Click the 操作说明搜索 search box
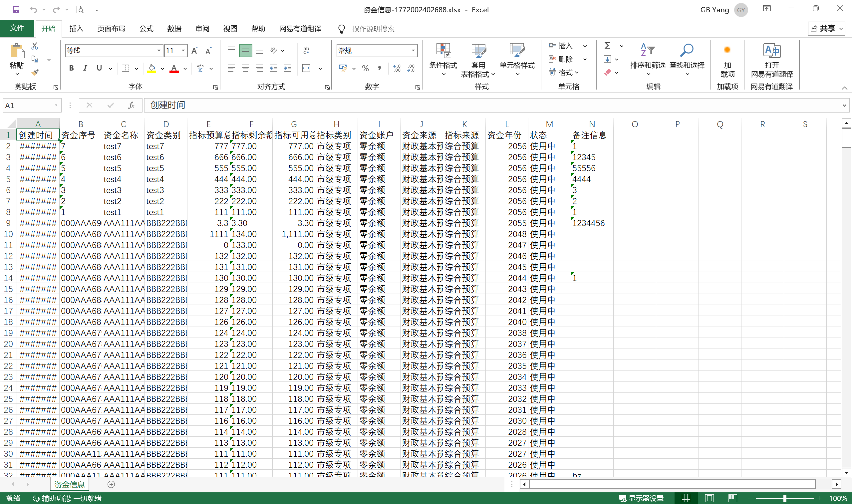 tap(373, 29)
